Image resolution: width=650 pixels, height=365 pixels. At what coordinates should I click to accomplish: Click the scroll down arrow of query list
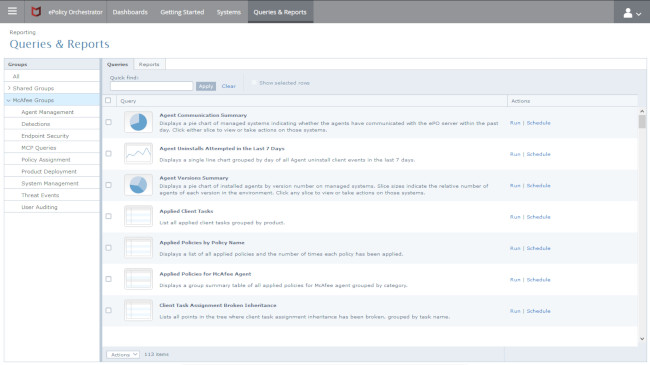tap(642, 339)
